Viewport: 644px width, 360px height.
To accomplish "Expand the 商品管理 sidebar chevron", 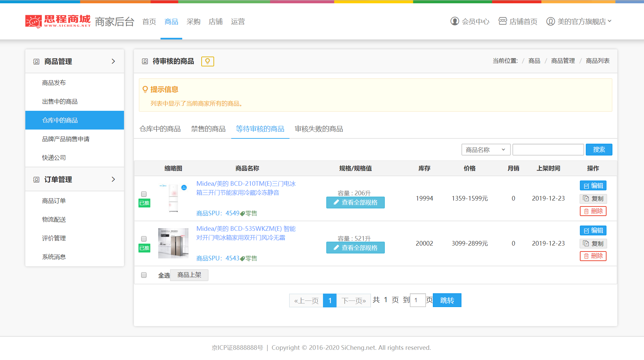I will [113, 61].
